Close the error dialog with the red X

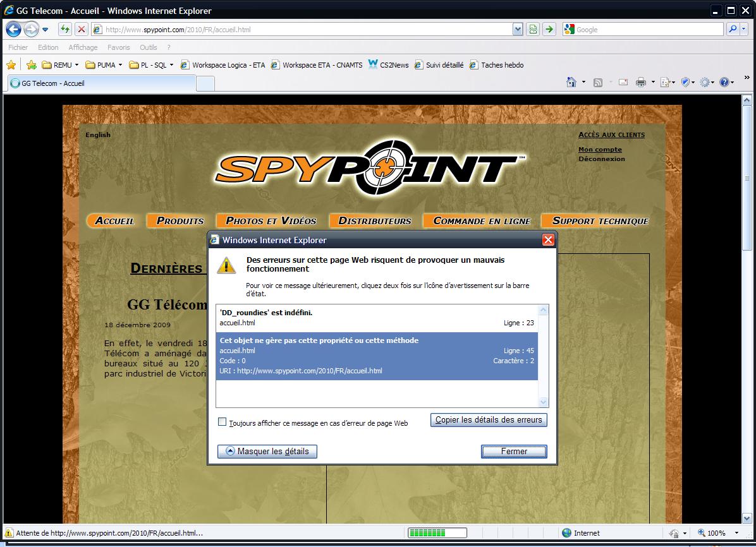click(548, 240)
